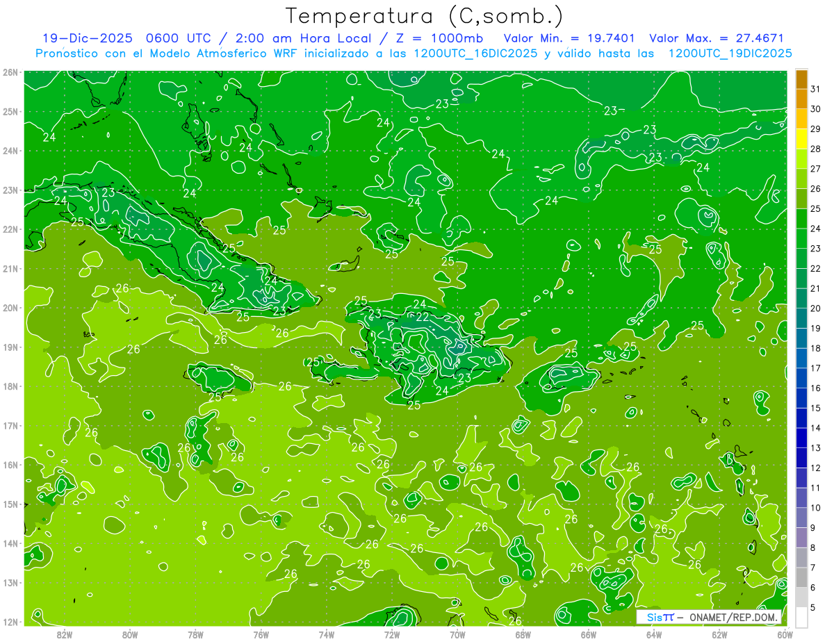The image size is (834, 644).
Task: Click the longitude axis label "70W"
Action: (457, 634)
